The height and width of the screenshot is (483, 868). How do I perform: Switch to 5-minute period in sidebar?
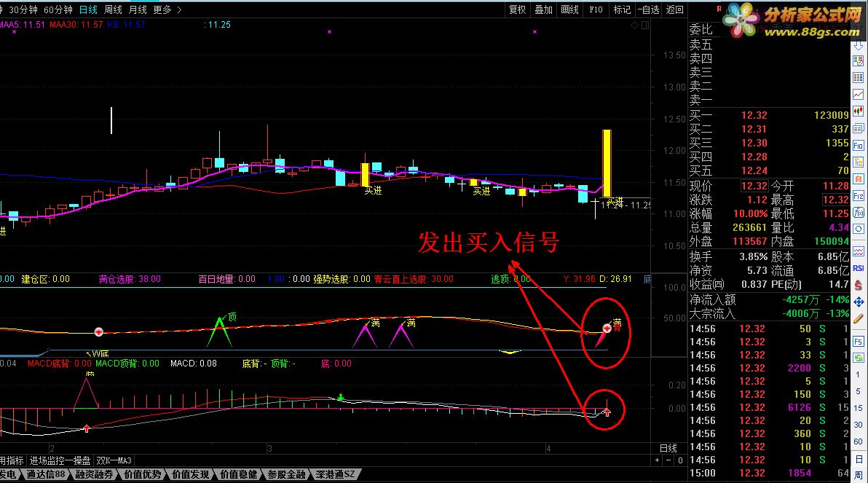click(858, 391)
